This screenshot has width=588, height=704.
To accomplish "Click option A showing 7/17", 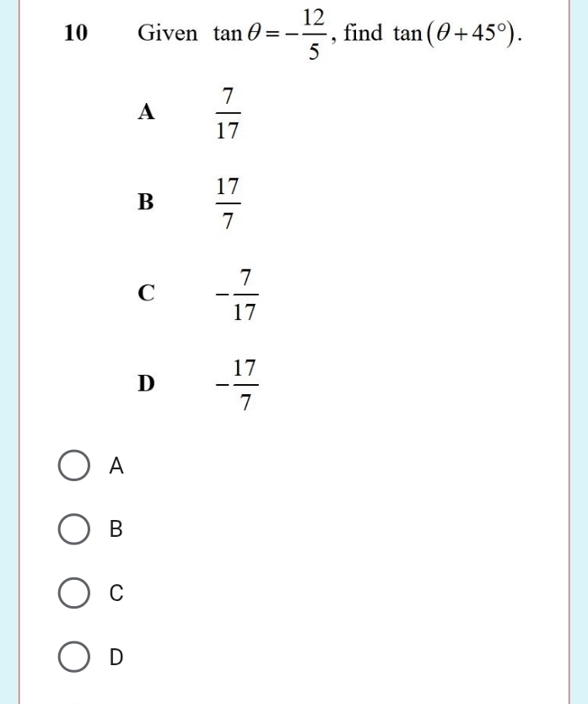I will 227,114.
